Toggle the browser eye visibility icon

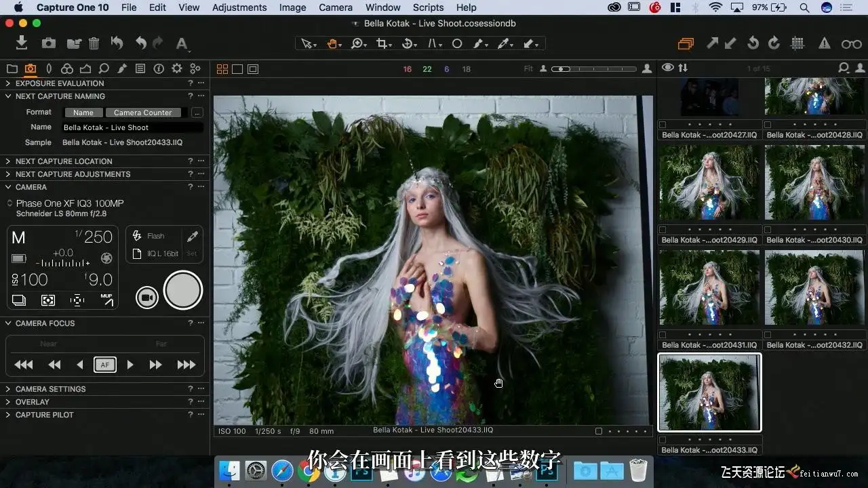point(668,68)
